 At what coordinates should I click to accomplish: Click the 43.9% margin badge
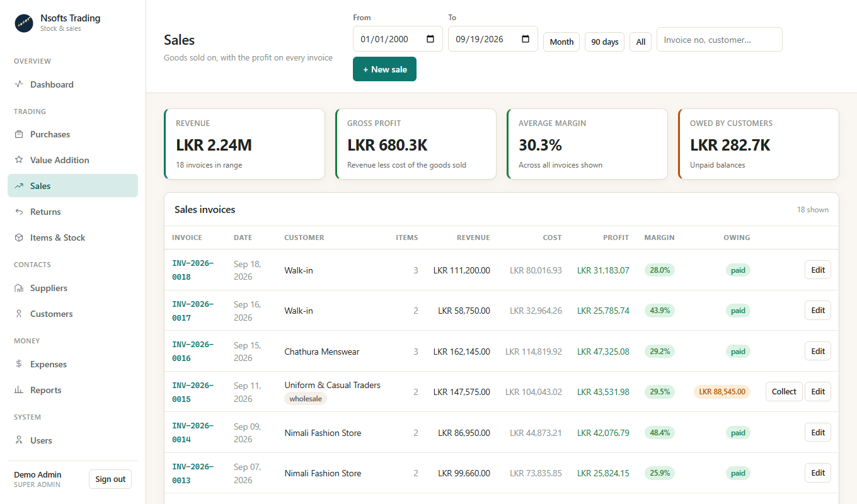tap(660, 310)
